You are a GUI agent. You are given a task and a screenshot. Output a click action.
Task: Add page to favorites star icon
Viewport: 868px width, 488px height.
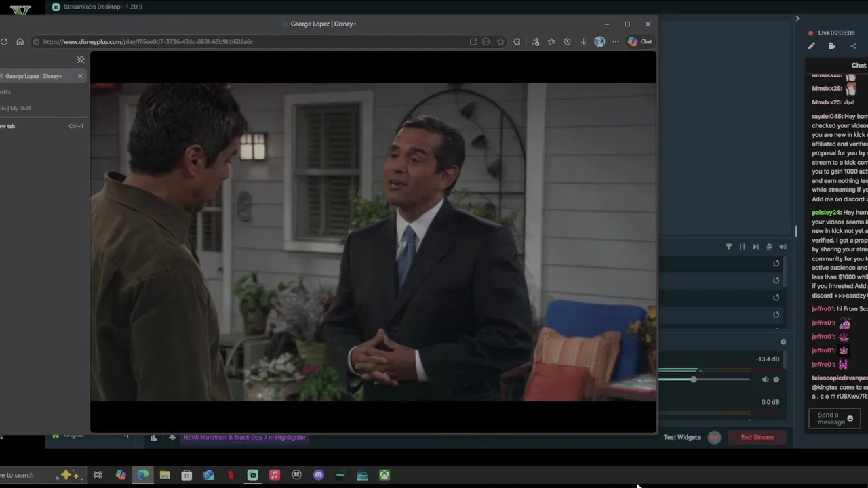coord(500,41)
